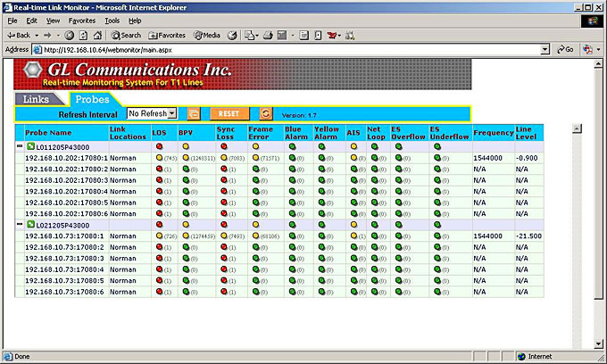
Task: Go to Home page icon
Action: click(x=97, y=36)
